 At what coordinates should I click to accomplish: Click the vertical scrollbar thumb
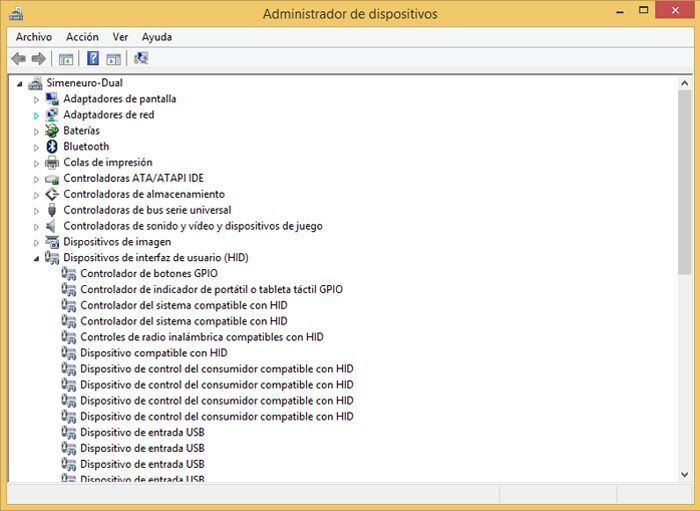click(x=684, y=182)
